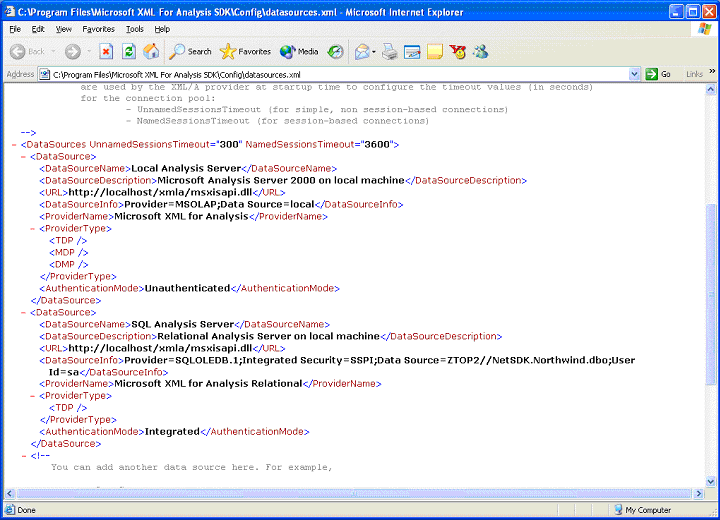Open the File menu

15,29
